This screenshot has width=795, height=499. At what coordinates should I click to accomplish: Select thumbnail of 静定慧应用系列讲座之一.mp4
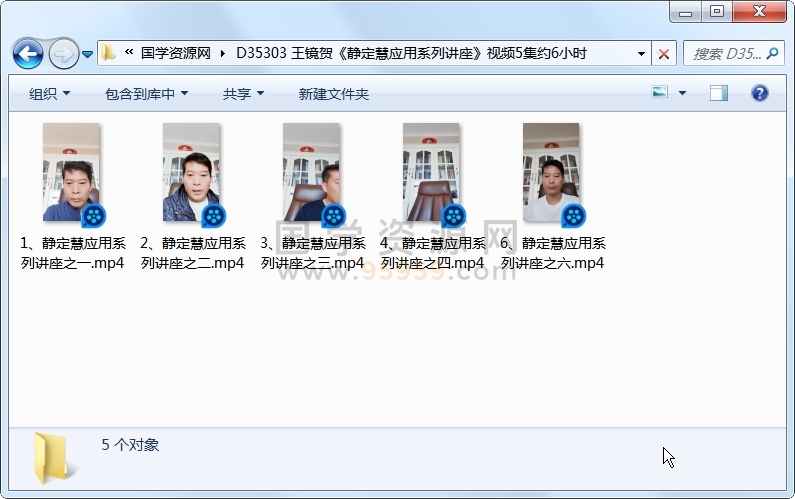click(71, 172)
